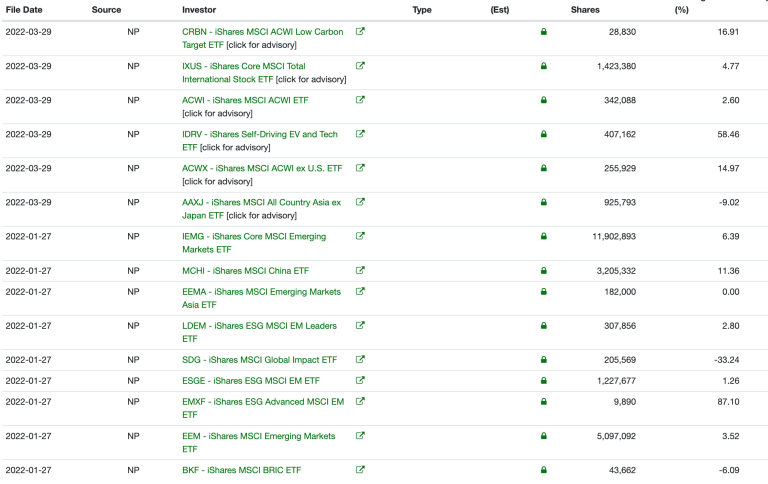Viewport: 768px width, 484px height.
Task: Open IDRV iShares Self-Driving EV link
Action: point(260,141)
